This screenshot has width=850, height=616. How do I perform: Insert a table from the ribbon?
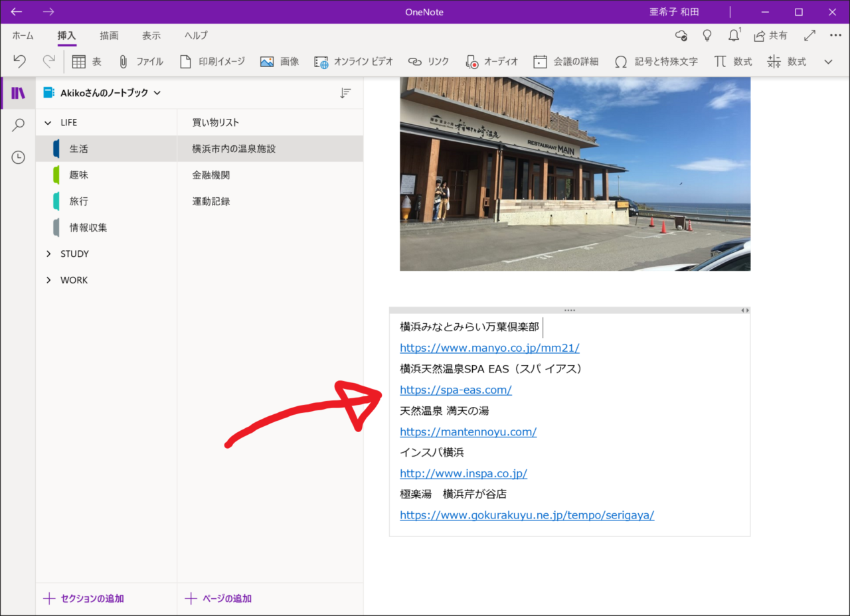click(86, 62)
